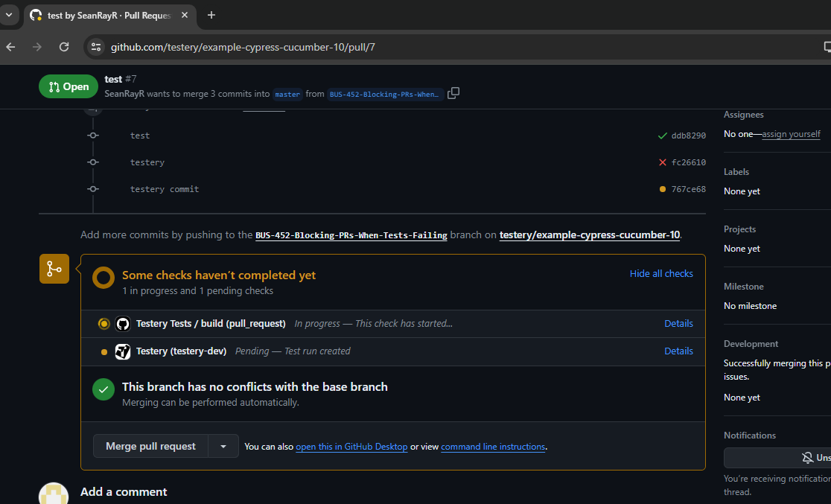This screenshot has width=831, height=504.
Task: Click the GitHub Actions logo for Testery Tests
Action: coord(123,324)
